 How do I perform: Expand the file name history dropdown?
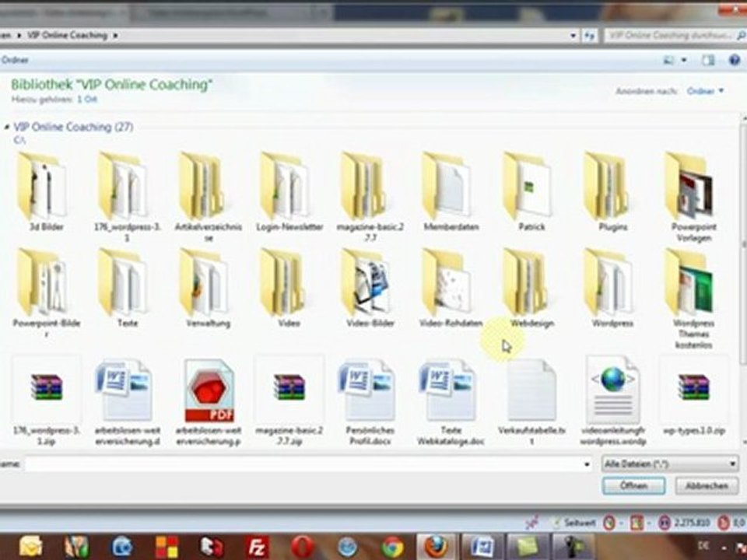(587, 464)
